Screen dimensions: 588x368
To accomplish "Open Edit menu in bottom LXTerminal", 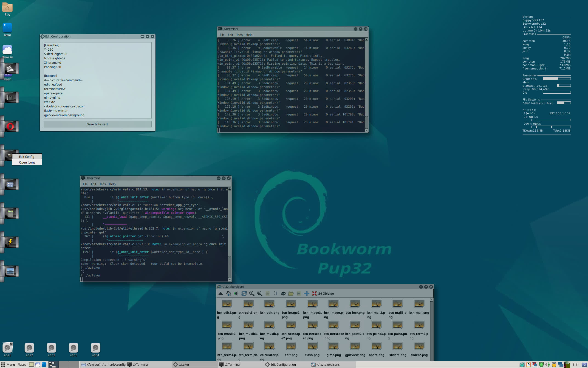I will 93,184.
